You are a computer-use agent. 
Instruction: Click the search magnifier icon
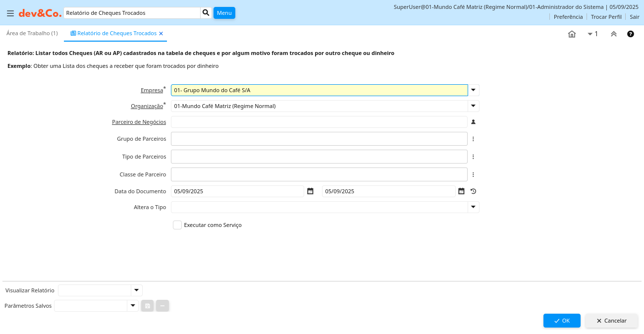(x=206, y=13)
